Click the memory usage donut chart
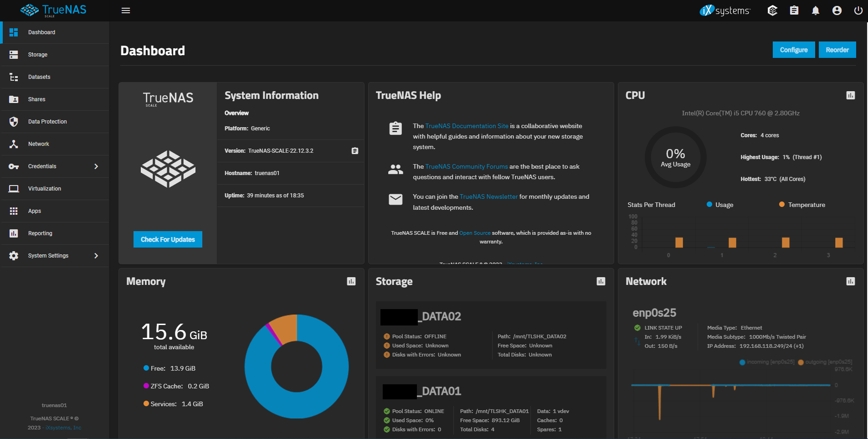Image resolution: width=868 pixels, height=439 pixels. coord(297,367)
